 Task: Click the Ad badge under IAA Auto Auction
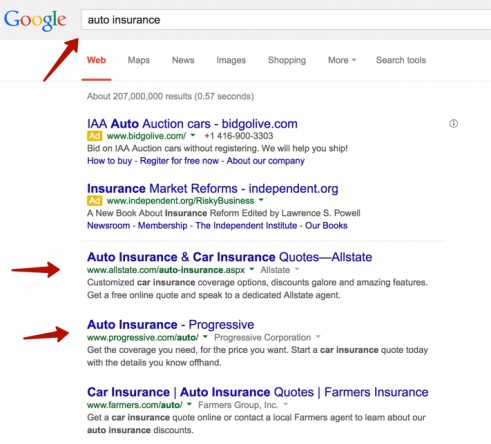coord(94,136)
